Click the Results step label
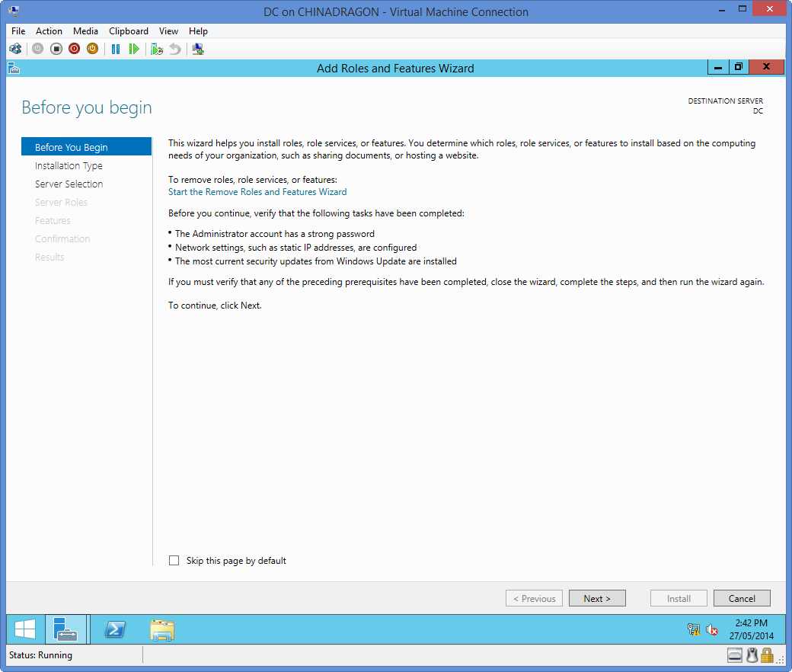 point(49,258)
